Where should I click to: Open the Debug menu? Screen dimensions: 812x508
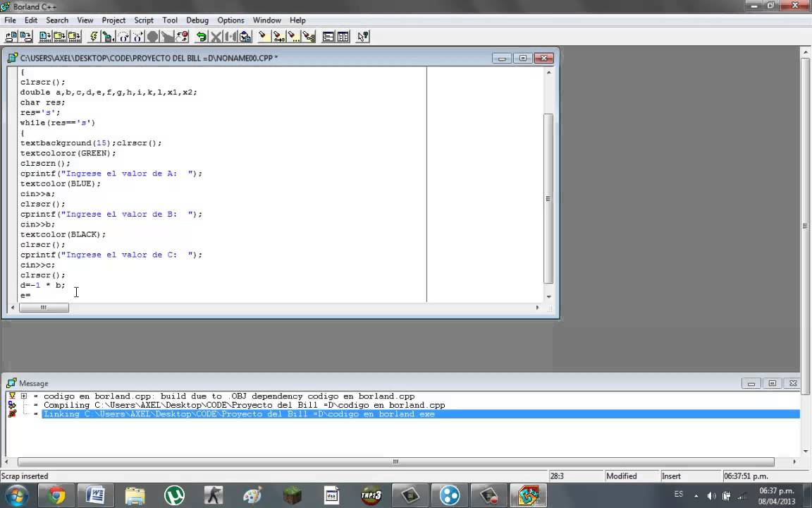[197, 20]
